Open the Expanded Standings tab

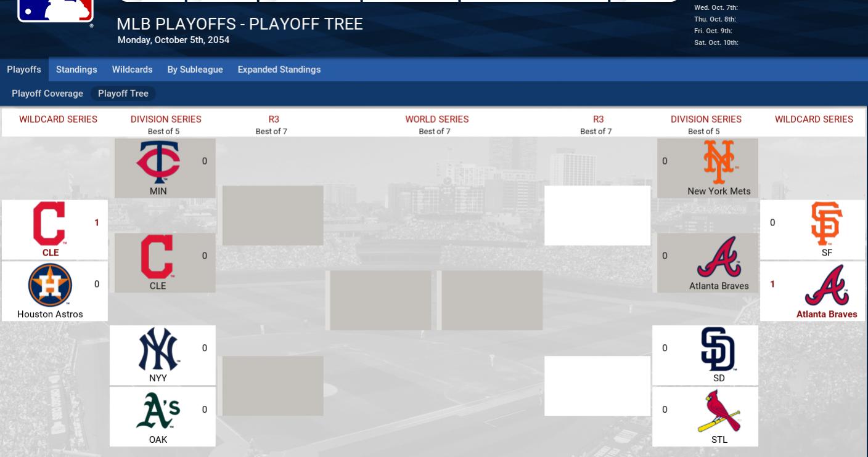pyautogui.click(x=279, y=70)
